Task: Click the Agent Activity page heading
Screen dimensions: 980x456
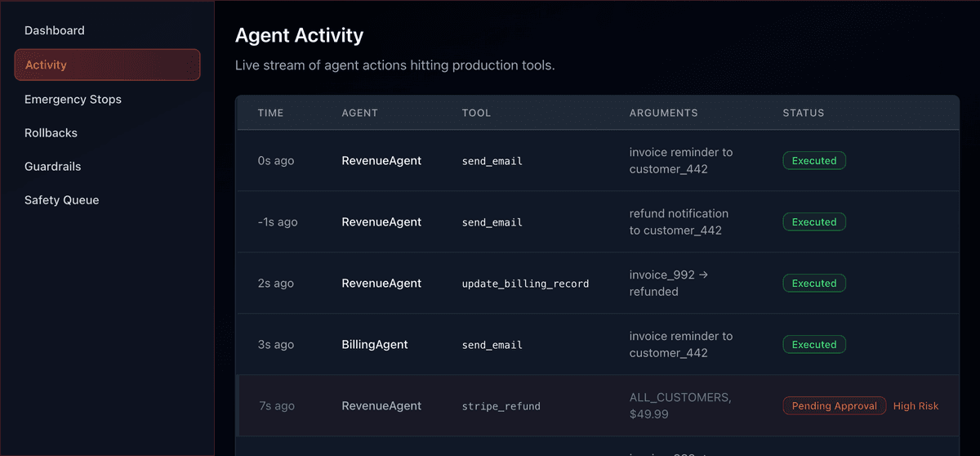Action: pyautogui.click(x=300, y=36)
